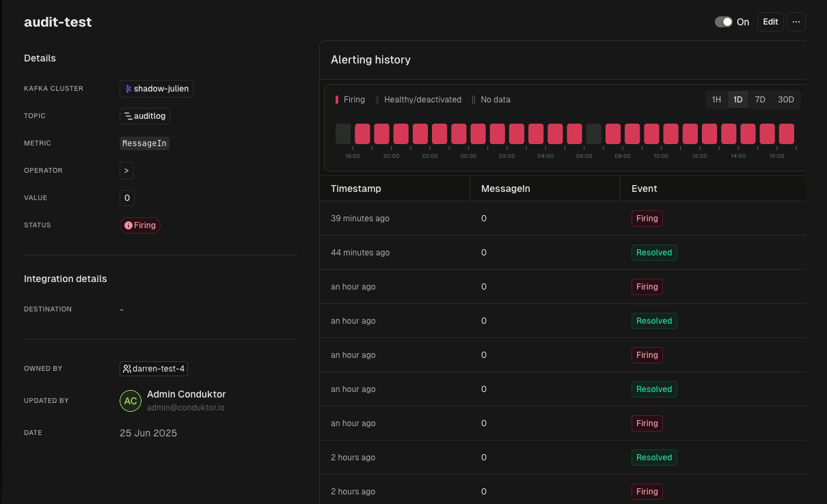Toggle the alert On switch to off

pyautogui.click(x=723, y=21)
